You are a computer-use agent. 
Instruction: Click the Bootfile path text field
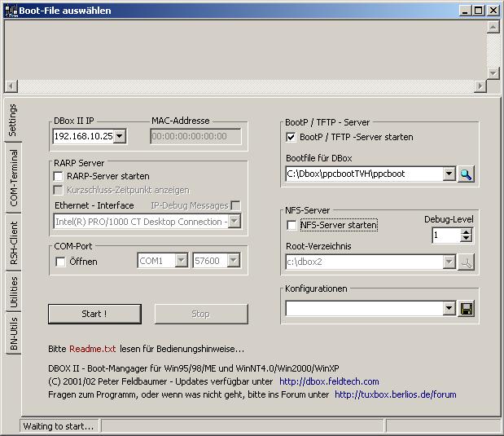364,174
